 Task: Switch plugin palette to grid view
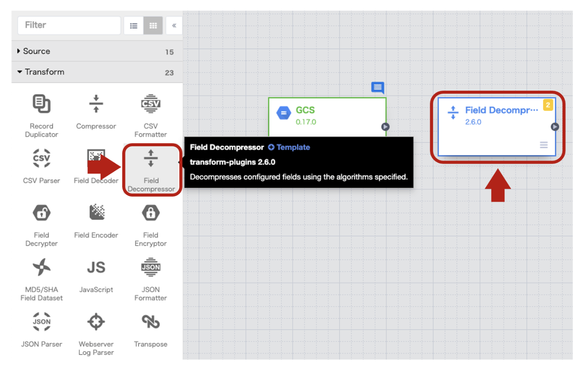click(x=153, y=26)
